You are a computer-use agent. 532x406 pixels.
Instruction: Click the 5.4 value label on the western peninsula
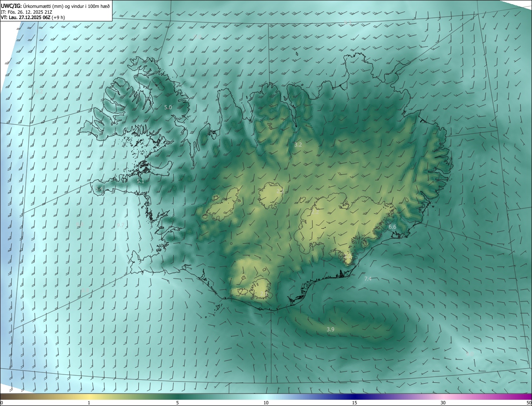pos(99,189)
